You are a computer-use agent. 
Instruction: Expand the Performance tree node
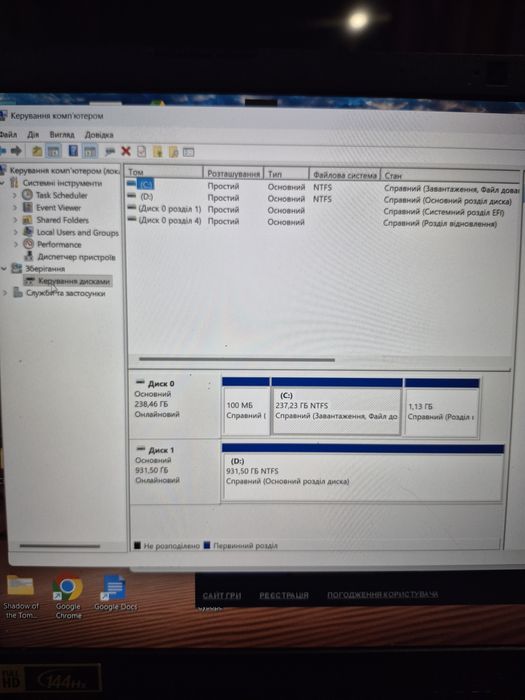[15, 244]
